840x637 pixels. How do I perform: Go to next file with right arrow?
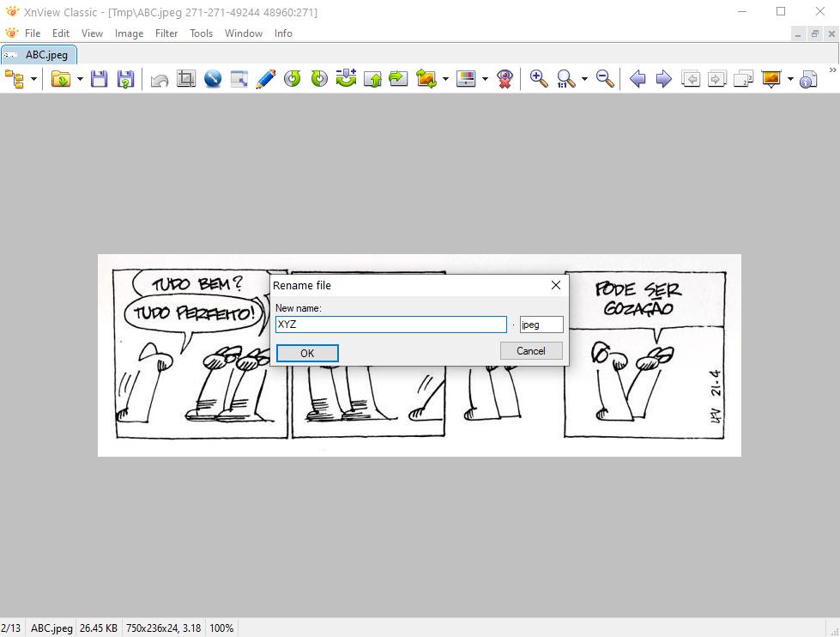(663, 79)
